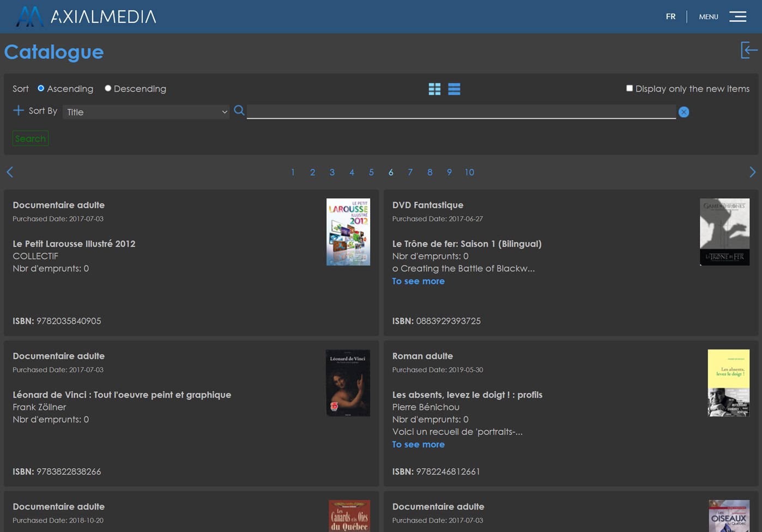Clear the search field with X icon
762x532 pixels.
click(684, 112)
